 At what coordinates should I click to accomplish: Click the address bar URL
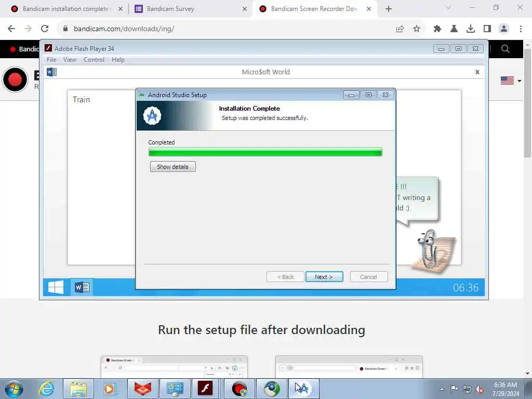point(124,29)
